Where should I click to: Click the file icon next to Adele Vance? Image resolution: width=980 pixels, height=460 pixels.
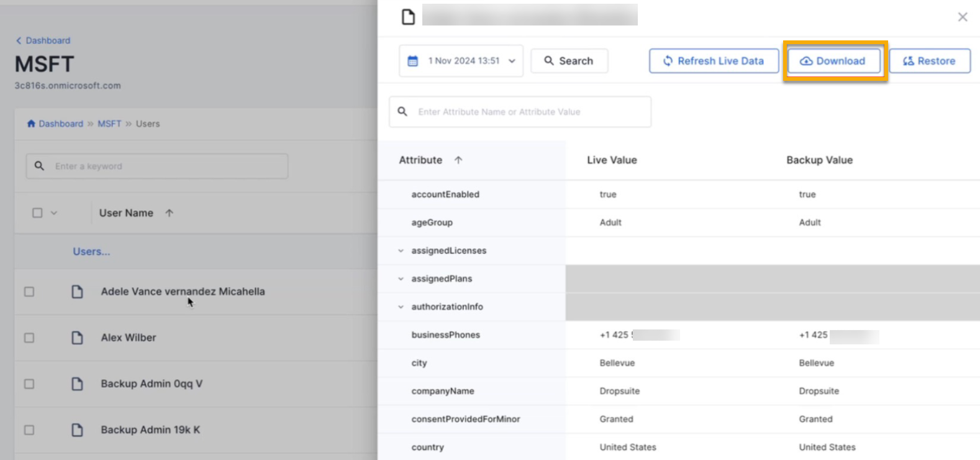click(77, 292)
